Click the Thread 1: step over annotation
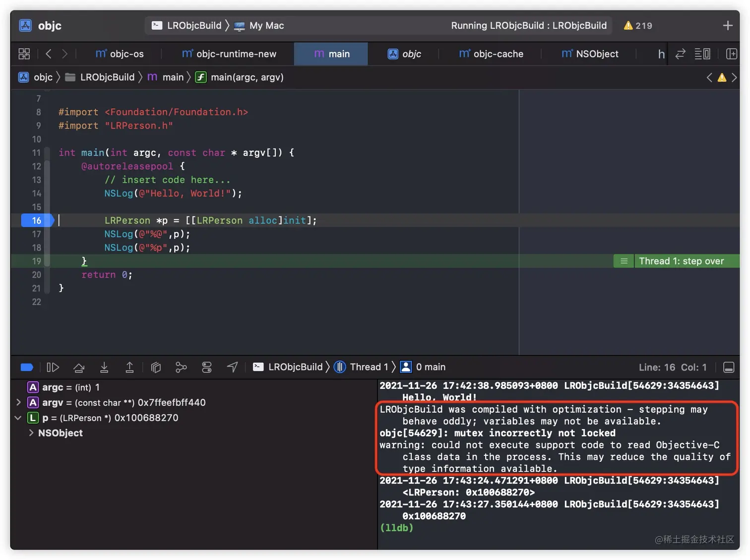 point(681,261)
